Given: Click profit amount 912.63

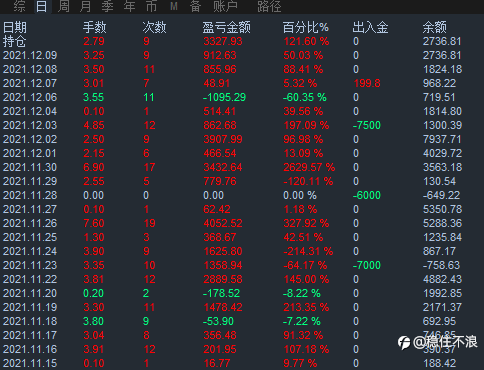Looking at the screenshot, I should [220, 55].
